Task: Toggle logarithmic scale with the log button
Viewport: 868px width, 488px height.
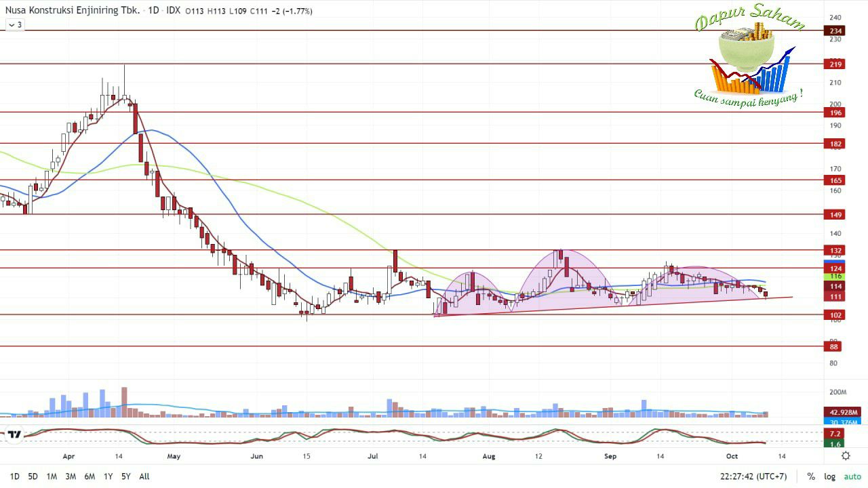Action: (829, 476)
